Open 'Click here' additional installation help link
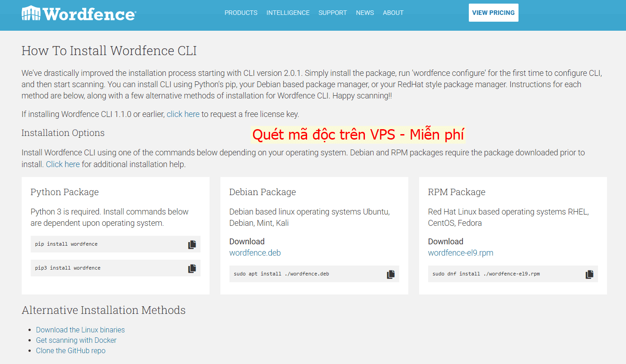The width and height of the screenshot is (626, 364). tap(63, 164)
